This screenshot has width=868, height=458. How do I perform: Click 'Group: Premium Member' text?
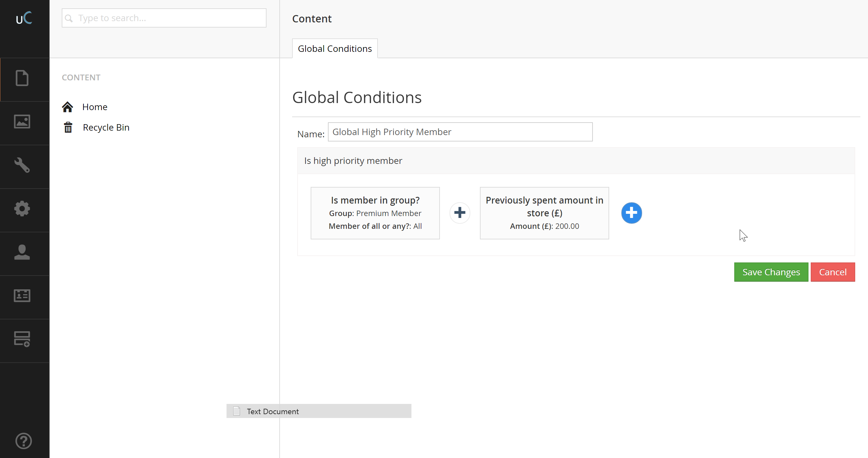tap(375, 213)
